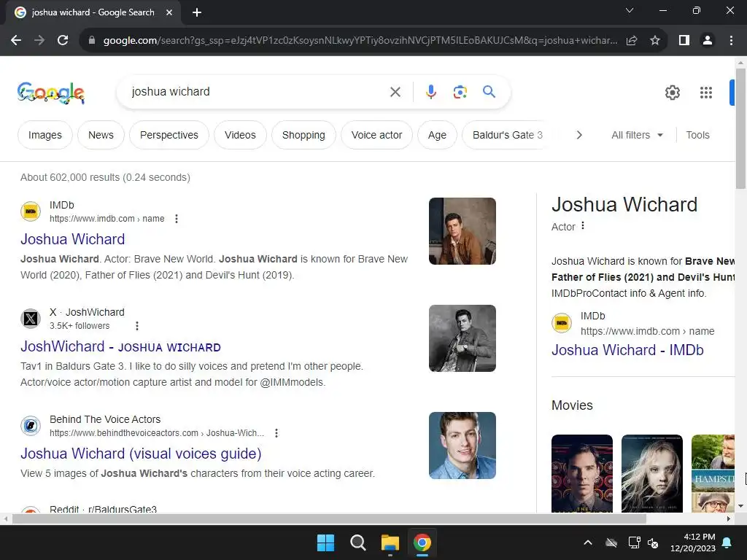Open the tab search dropdown arrow
This screenshot has height=560, width=747.
(630, 10)
